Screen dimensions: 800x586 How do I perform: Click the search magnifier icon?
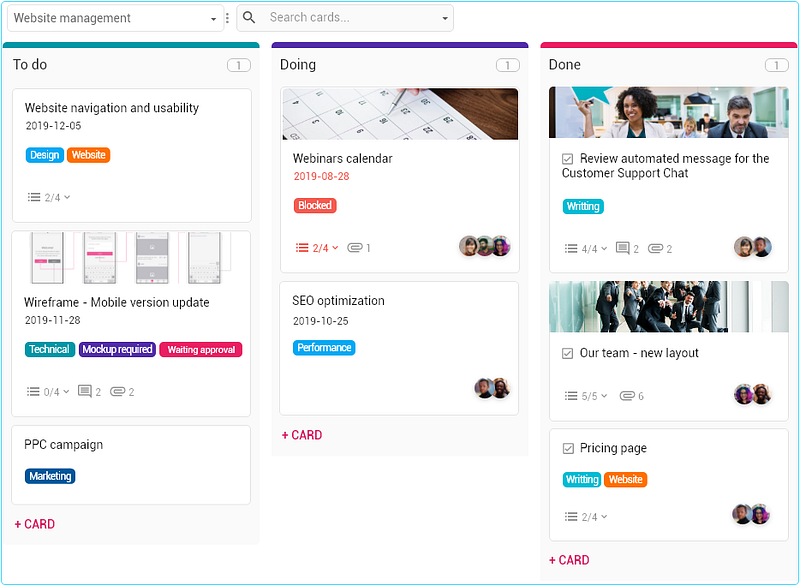(249, 17)
